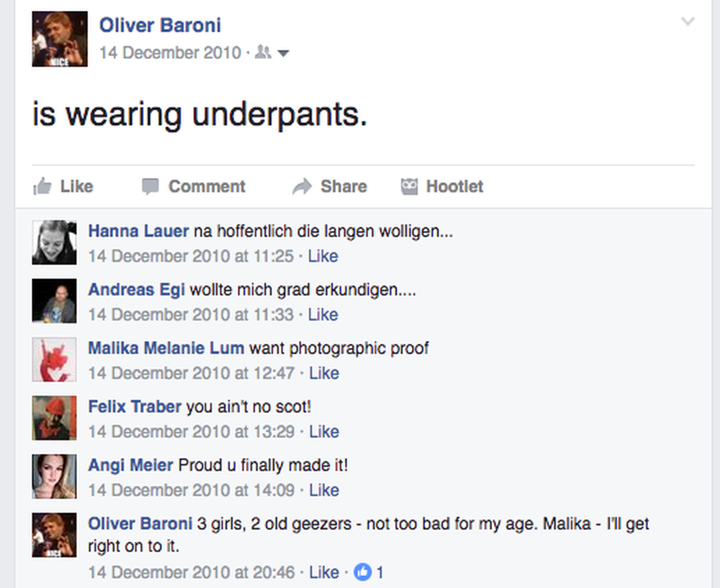Click Hanna Lauer's avatar thumbnail
The width and height of the screenshot is (720, 588).
54,242
